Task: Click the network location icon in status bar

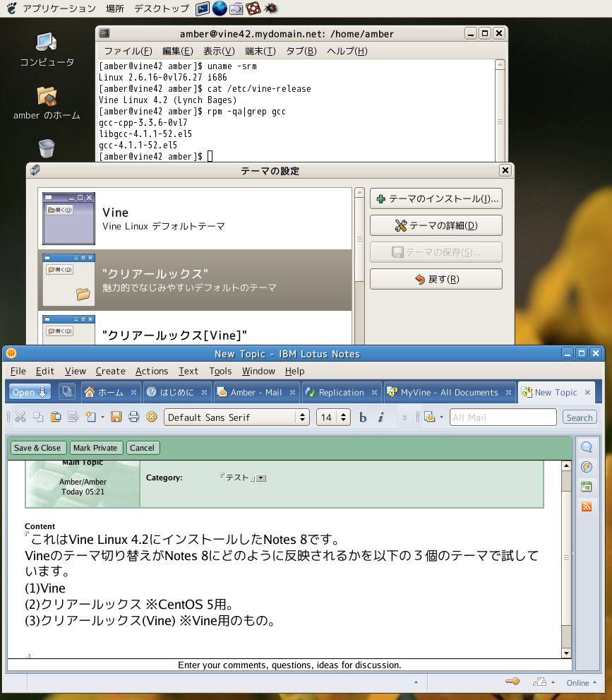Action: [539, 682]
